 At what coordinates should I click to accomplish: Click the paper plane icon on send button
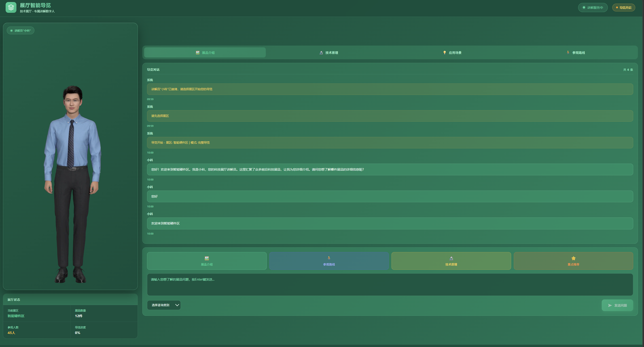pyautogui.click(x=610, y=305)
